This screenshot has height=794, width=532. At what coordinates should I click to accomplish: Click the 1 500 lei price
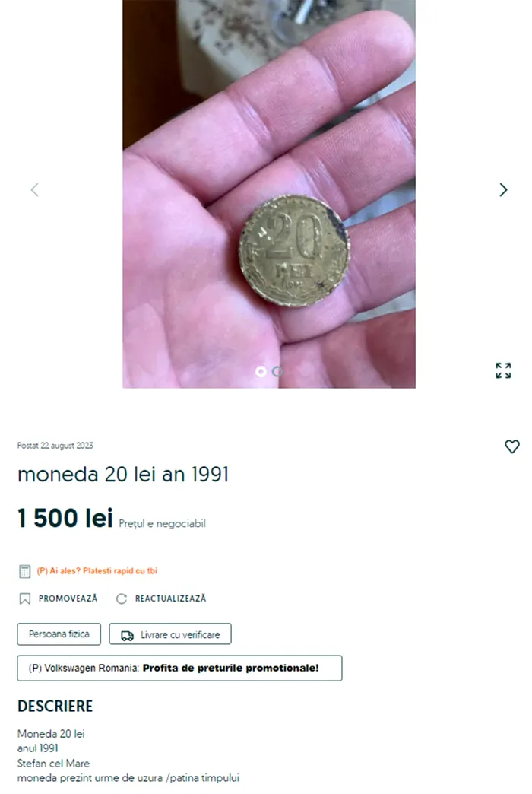[x=65, y=518]
